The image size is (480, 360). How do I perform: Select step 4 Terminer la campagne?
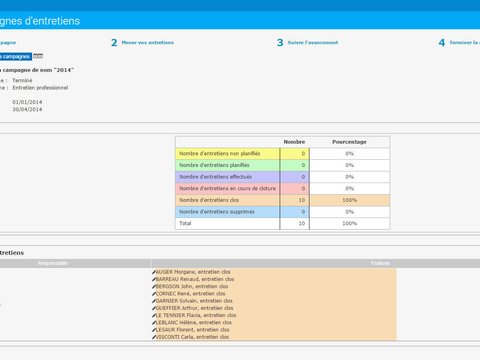[459, 43]
